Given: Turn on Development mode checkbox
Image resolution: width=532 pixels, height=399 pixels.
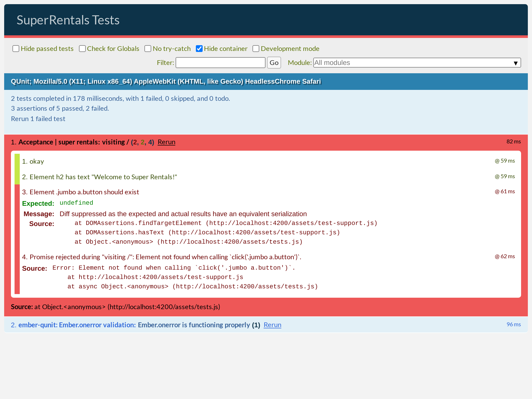Looking at the screenshot, I should (256, 49).
